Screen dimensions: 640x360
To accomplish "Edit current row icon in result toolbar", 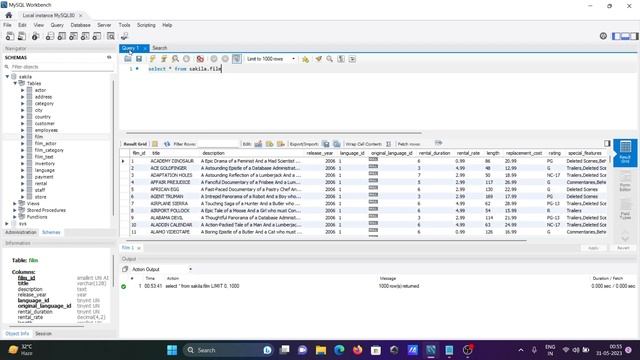I will (x=258, y=144).
